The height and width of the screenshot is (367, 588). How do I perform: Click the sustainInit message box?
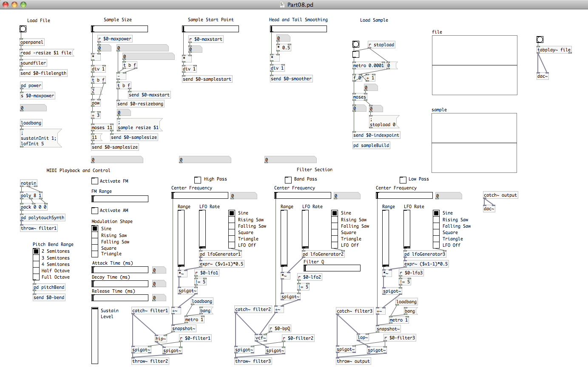coord(41,138)
